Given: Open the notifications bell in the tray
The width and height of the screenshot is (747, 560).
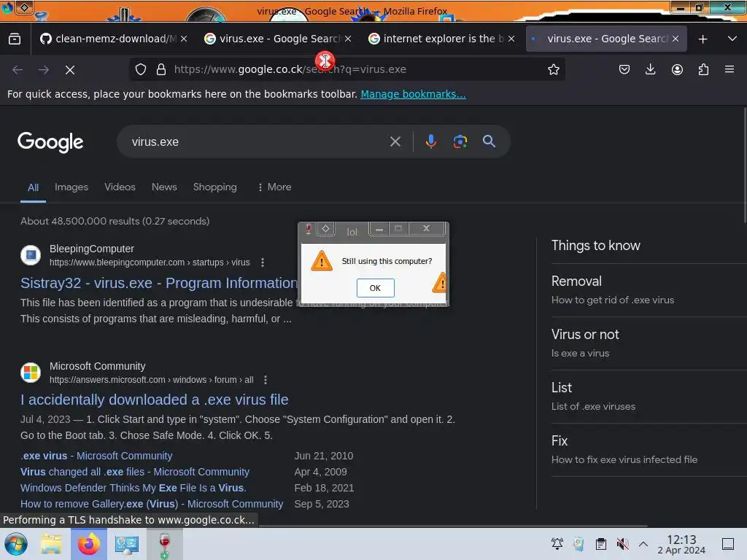Looking at the screenshot, I should pos(557,543).
